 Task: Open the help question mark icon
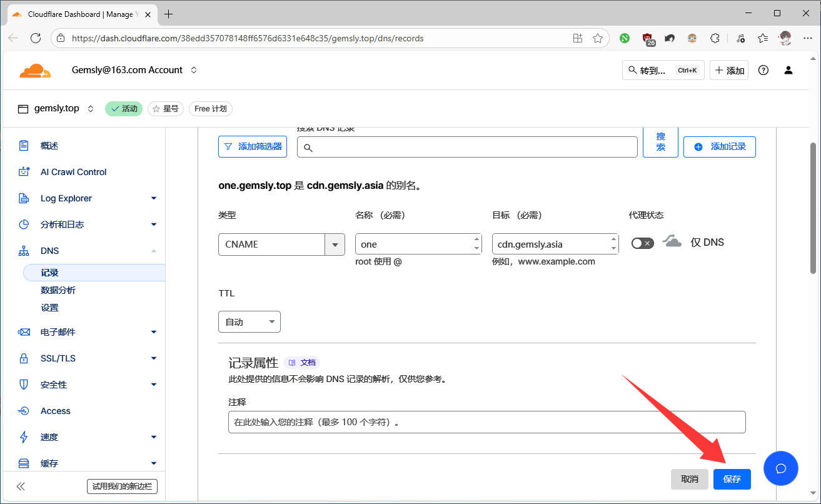(763, 70)
